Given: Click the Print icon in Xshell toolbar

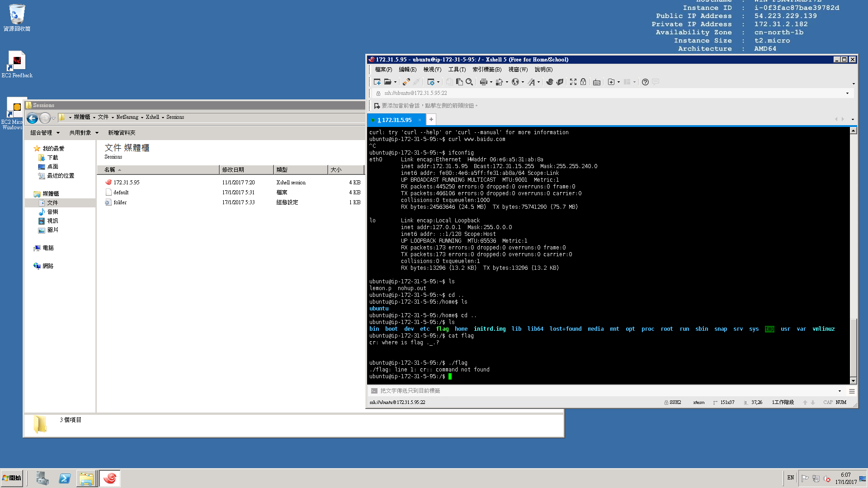Looking at the screenshot, I should [x=483, y=82].
